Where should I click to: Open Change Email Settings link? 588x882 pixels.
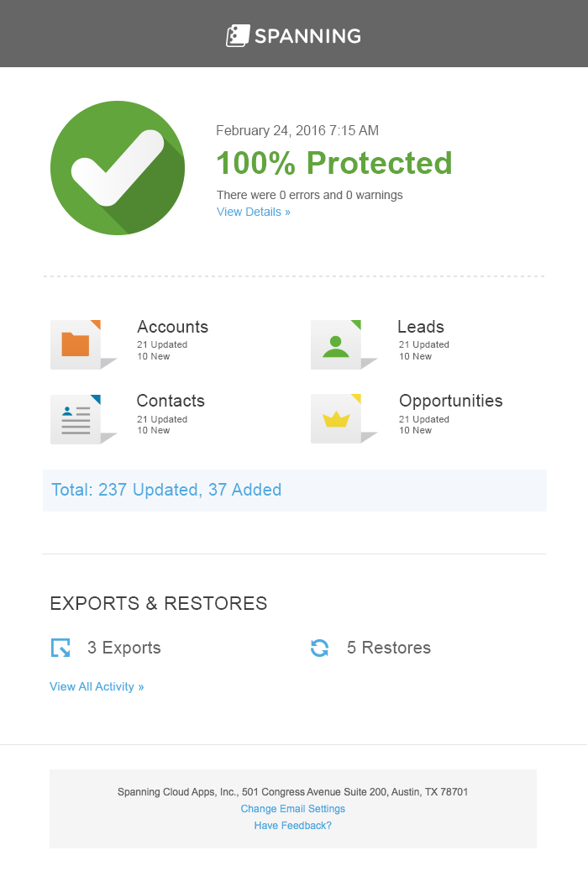coord(292,808)
